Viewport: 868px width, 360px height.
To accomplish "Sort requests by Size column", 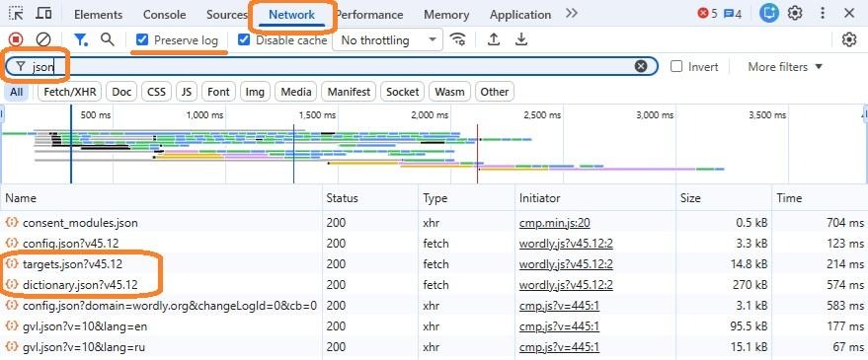I will coord(724,198).
